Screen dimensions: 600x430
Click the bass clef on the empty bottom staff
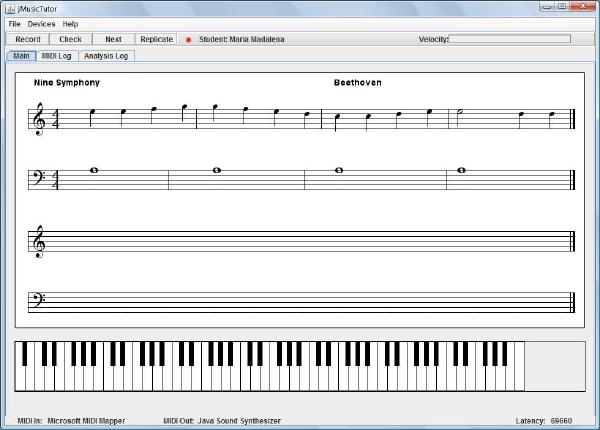tap(38, 300)
